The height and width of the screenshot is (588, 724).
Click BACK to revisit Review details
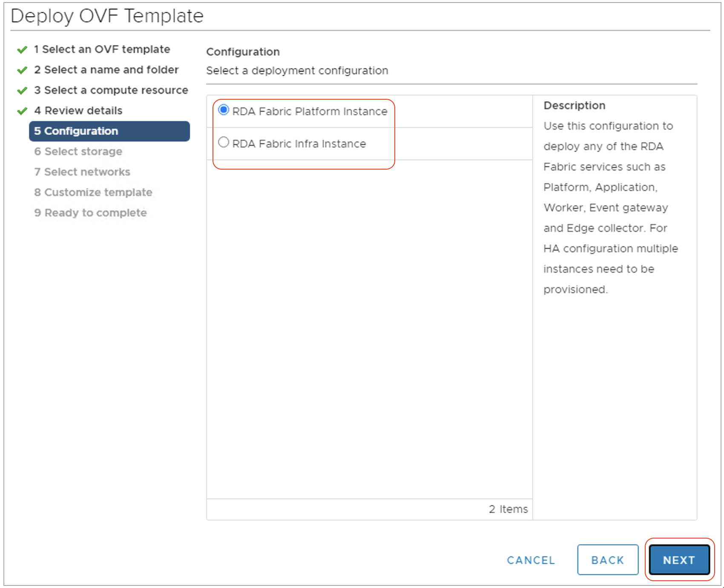pyautogui.click(x=607, y=560)
